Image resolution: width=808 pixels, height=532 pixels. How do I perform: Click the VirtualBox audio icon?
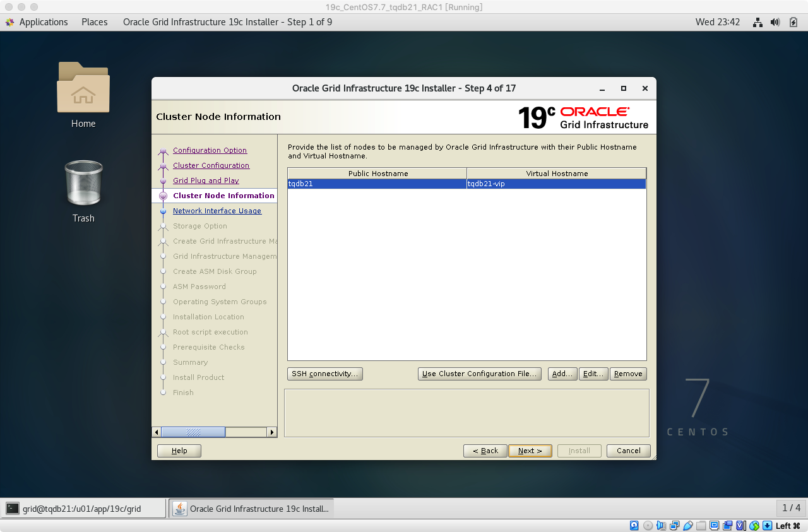pyautogui.click(x=661, y=526)
